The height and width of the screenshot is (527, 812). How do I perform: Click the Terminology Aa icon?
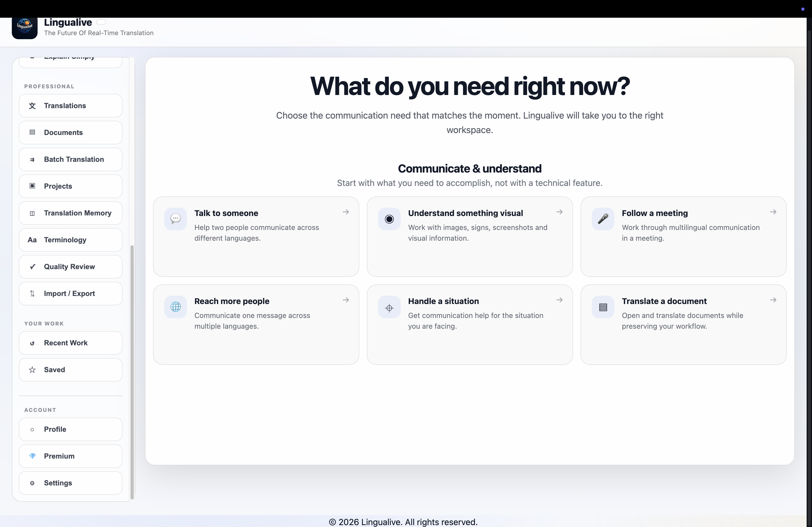click(x=32, y=240)
